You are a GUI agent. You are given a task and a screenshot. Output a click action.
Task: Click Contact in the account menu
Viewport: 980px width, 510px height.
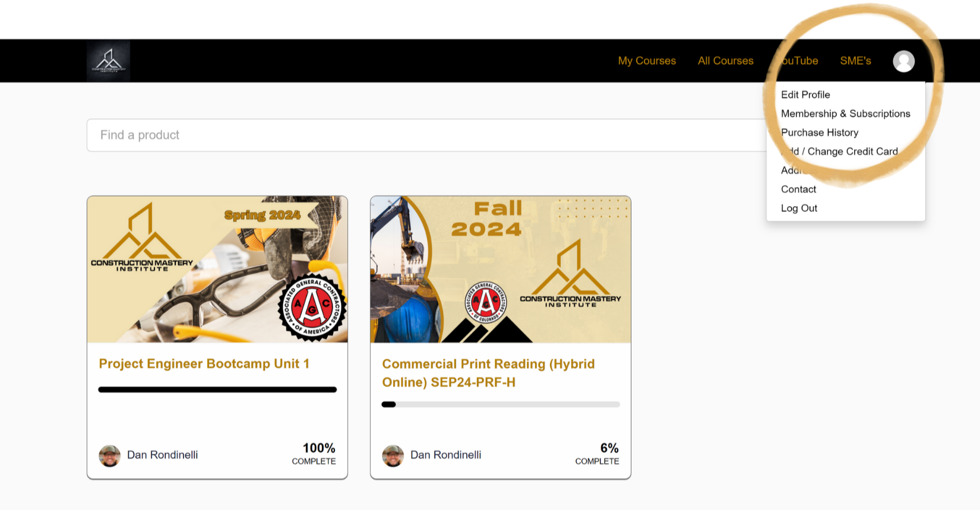798,189
